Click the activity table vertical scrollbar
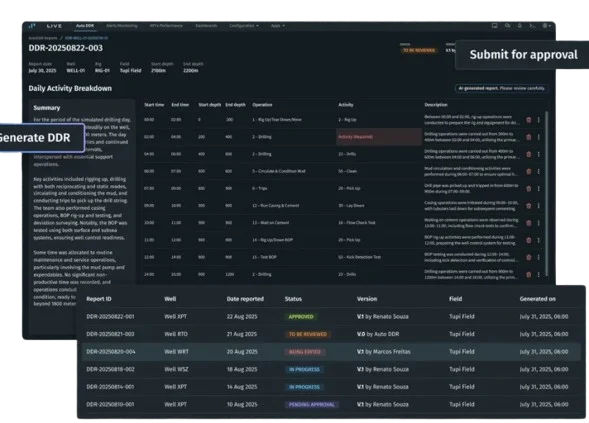 [547, 193]
